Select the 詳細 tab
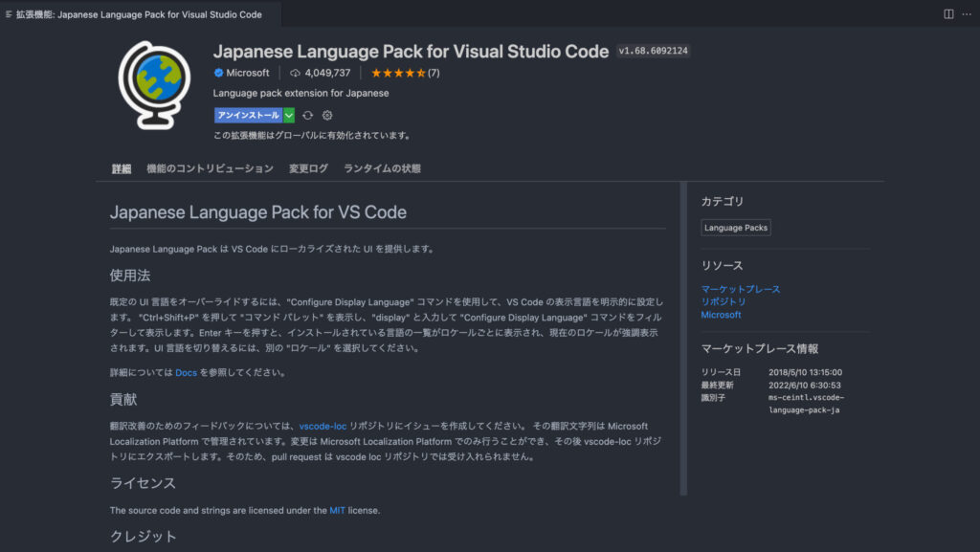This screenshot has height=552, width=980. point(122,168)
